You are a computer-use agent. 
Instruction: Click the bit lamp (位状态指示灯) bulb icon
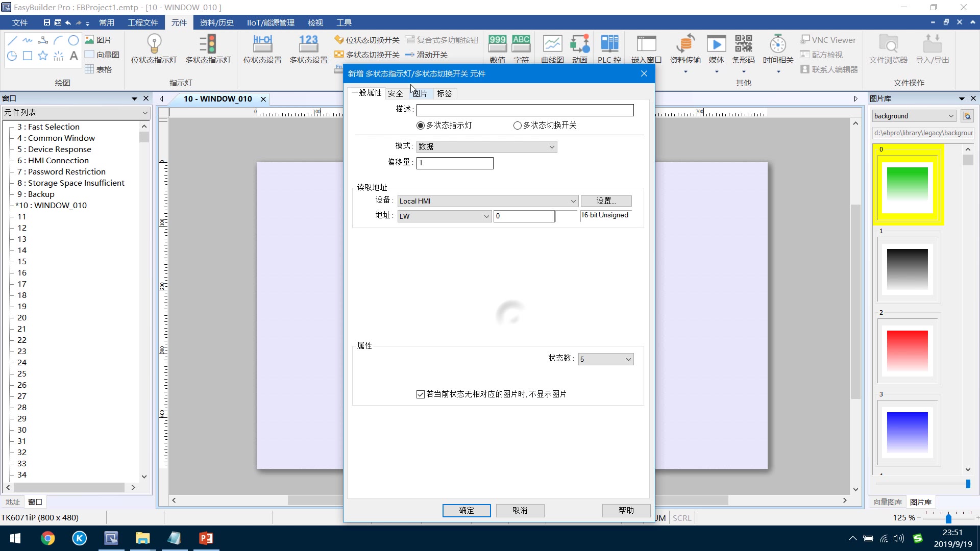click(154, 44)
